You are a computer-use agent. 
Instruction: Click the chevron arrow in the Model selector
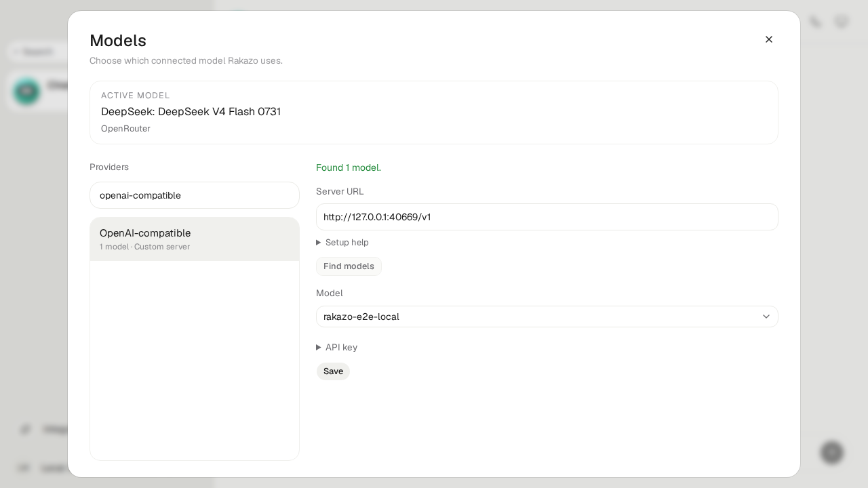point(766,317)
